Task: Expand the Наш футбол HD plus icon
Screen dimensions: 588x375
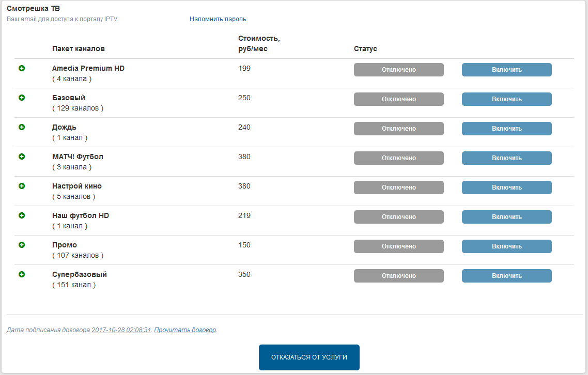Action: coord(22,215)
